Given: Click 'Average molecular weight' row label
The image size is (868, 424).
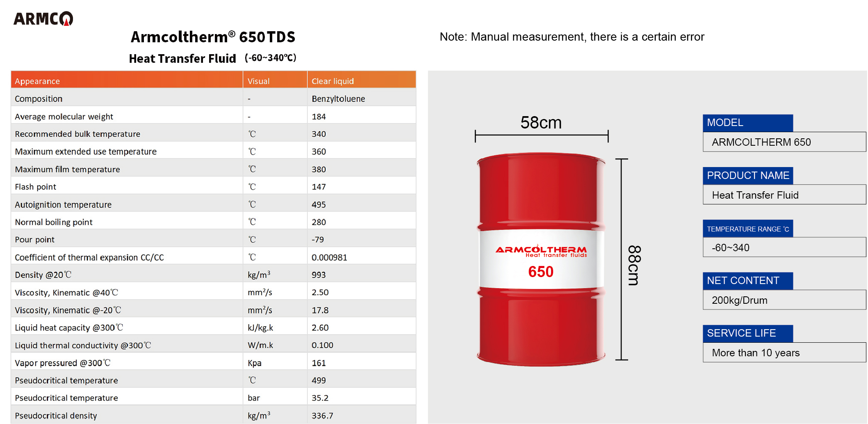Looking at the screenshot, I should (64, 117).
